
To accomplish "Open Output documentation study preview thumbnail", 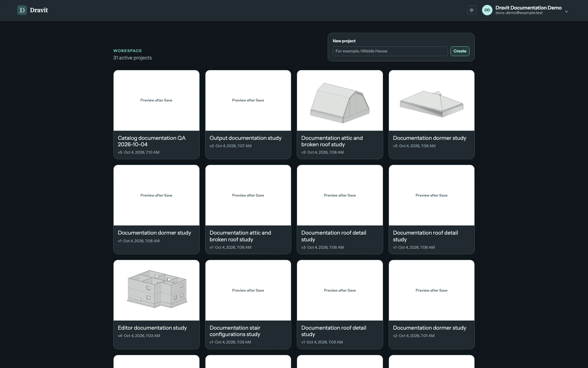I will pyautogui.click(x=248, y=101).
